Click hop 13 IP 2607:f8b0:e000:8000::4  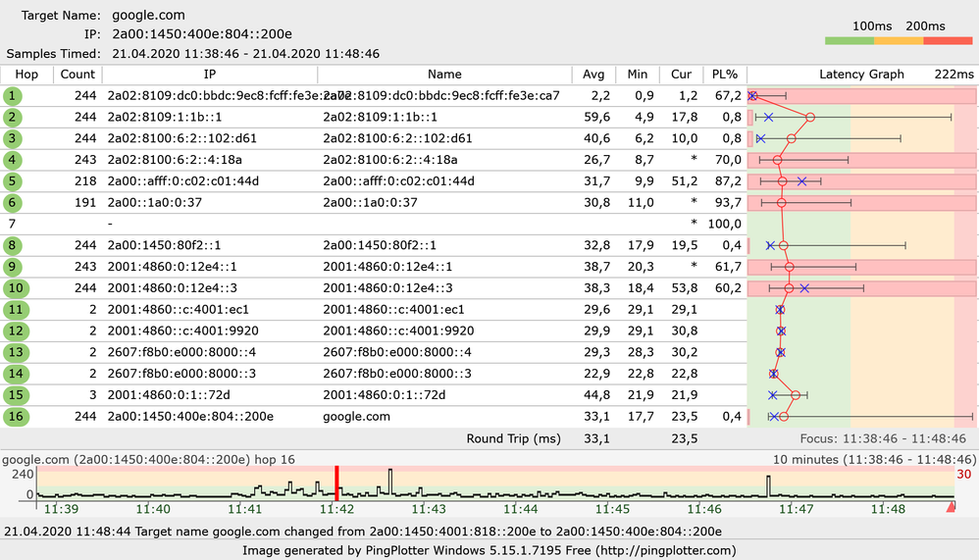(181, 352)
